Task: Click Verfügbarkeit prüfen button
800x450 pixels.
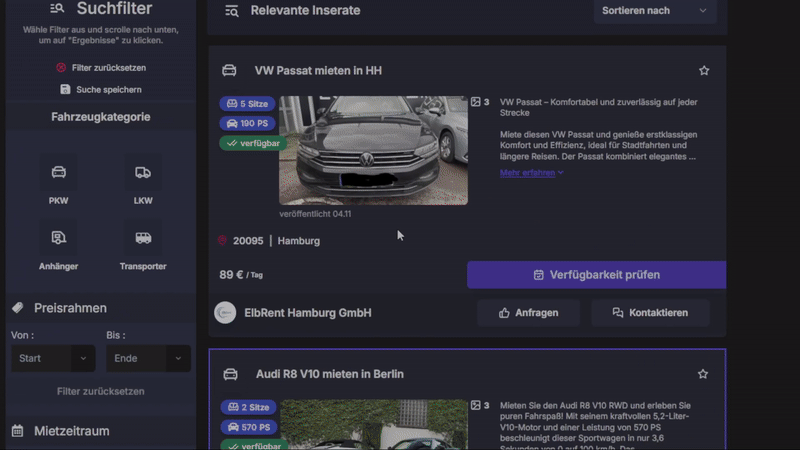Action: [596, 274]
